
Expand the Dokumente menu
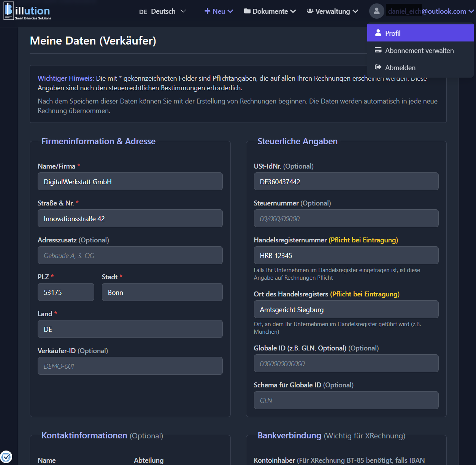(x=270, y=11)
